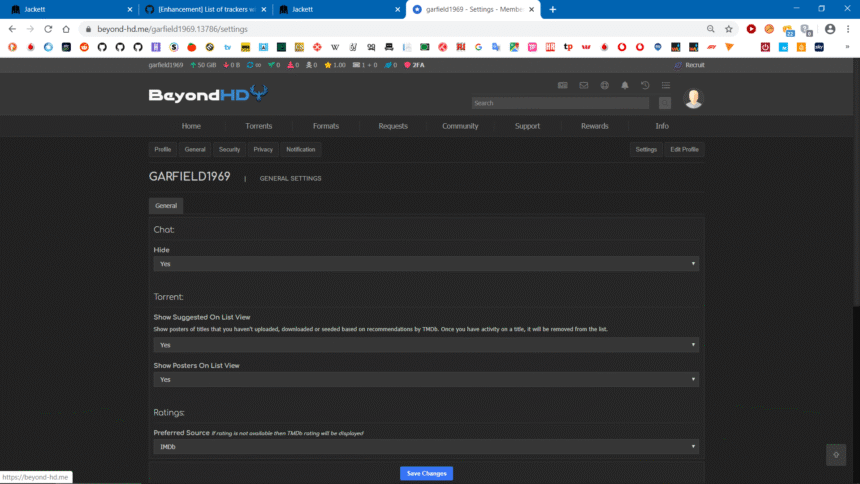Click the Recruit link in top bar

[690, 65]
